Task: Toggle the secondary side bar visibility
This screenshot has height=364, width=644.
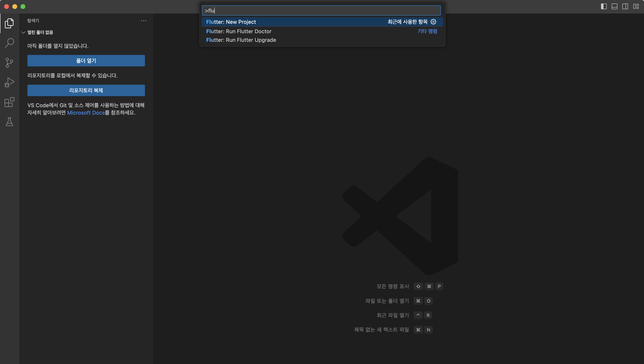Action: (x=625, y=7)
